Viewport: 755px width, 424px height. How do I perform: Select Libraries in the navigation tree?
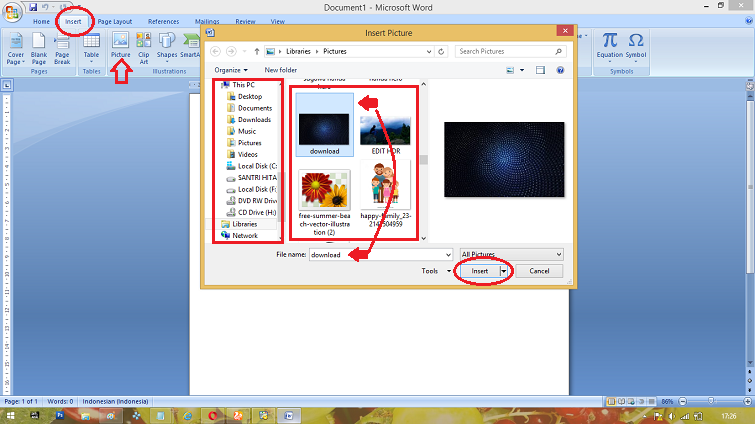245,224
